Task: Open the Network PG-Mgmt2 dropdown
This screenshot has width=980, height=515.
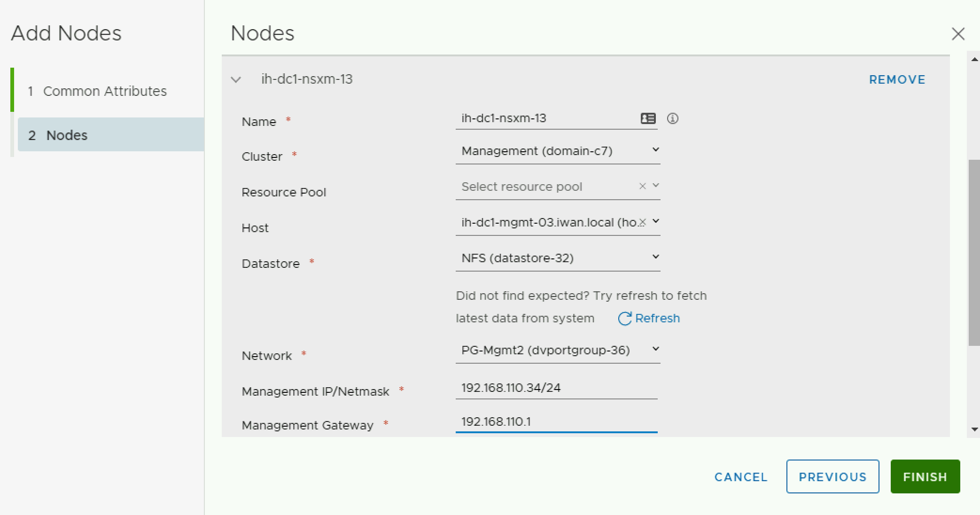Action: coord(656,350)
